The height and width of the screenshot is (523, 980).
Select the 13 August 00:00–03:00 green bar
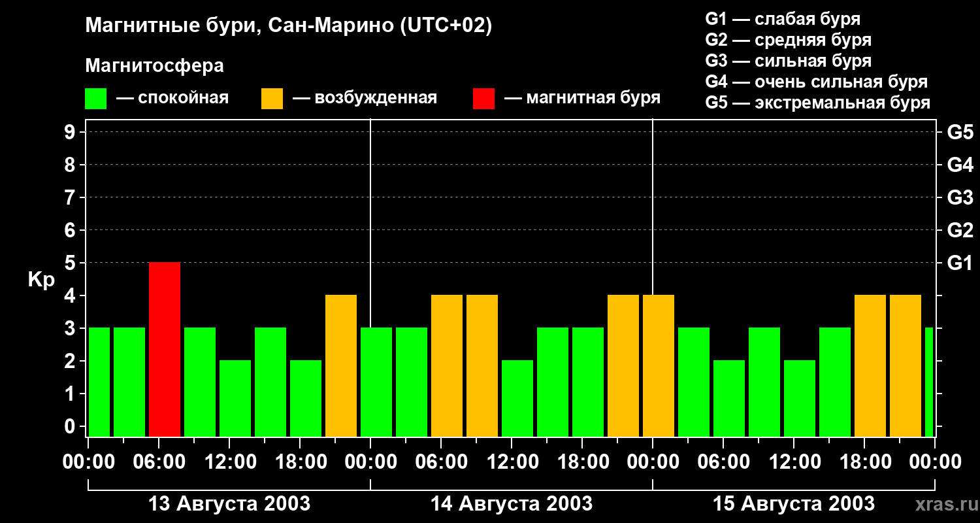coord(99,382)
